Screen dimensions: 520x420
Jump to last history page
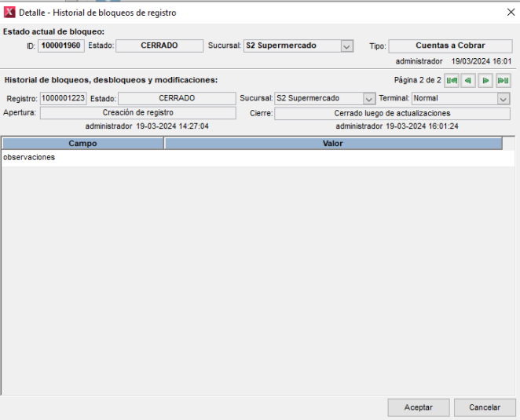coord(504,80)
